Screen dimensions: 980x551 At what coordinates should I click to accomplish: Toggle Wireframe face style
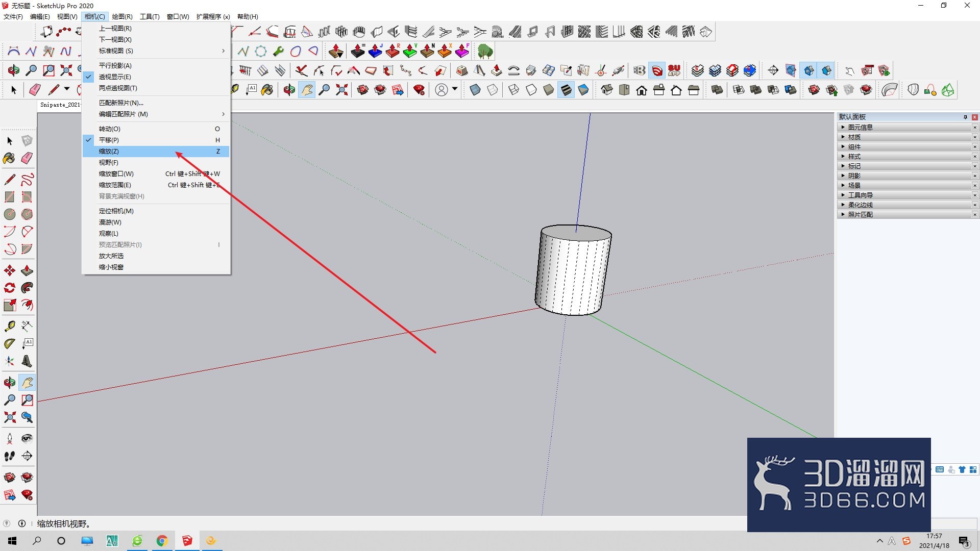tap(514, 90)
